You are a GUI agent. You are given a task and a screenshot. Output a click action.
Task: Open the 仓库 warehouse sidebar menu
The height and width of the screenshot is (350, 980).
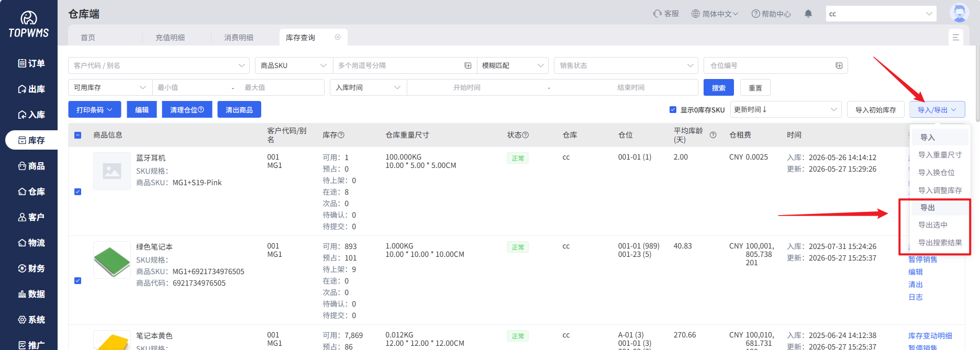point(31,191)
